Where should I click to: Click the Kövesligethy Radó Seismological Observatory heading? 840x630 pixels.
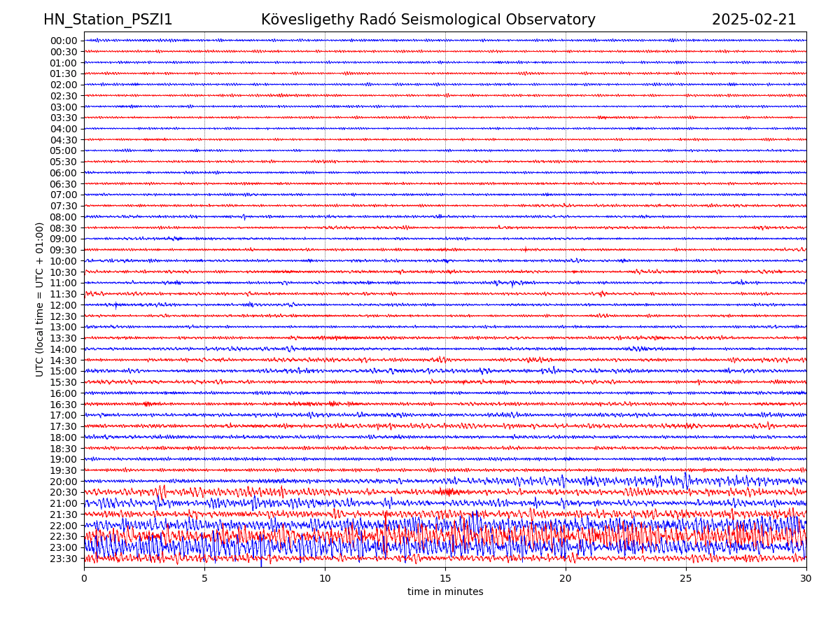pyautogui.click(x=428, y=20)
